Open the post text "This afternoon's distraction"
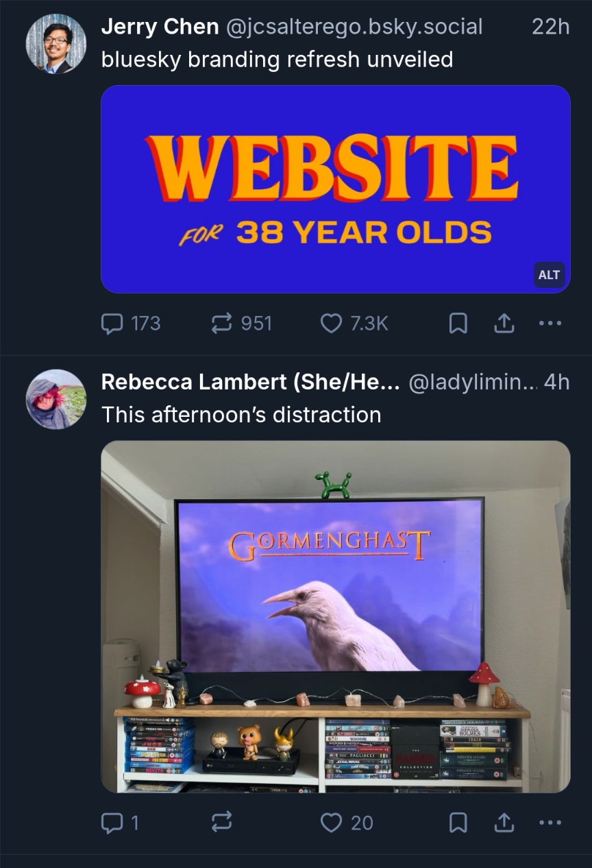 click(241, 415)
